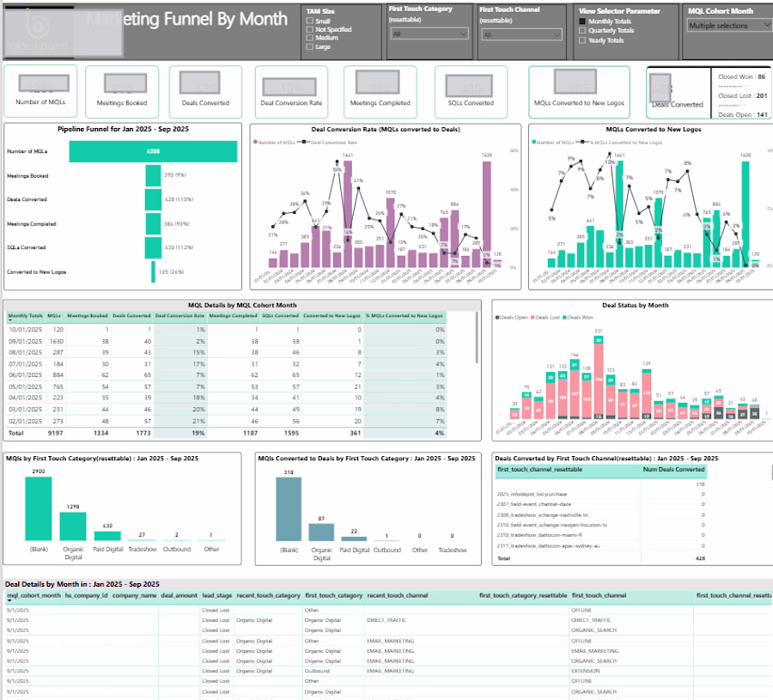Image resolution: width=773 pixels, height=700 pixels.
Task: Sort by Meetings Booked column header in MQL Details
Action: click(88, 315)
